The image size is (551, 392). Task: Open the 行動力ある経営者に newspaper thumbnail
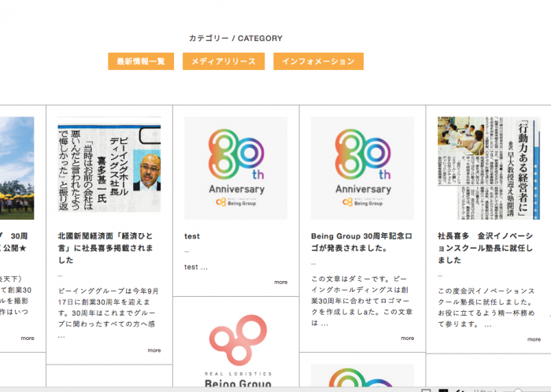(489, 168)
